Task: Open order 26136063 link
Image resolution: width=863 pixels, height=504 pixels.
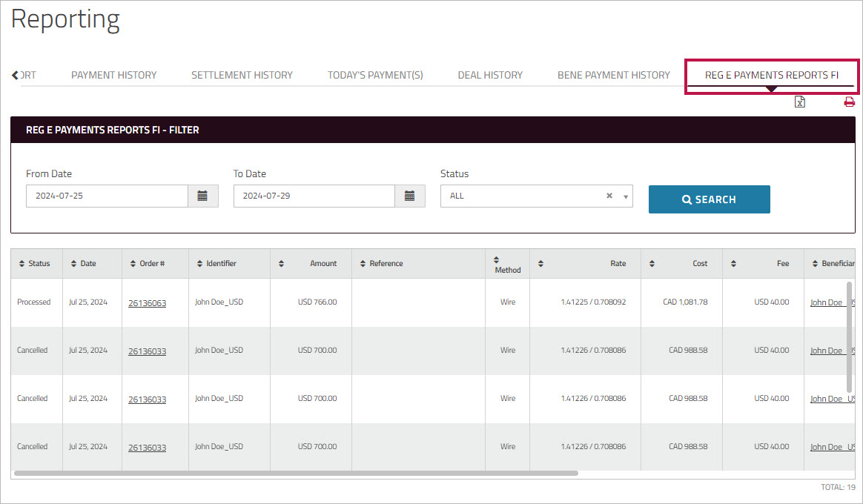Action: (x=147, y=303)
